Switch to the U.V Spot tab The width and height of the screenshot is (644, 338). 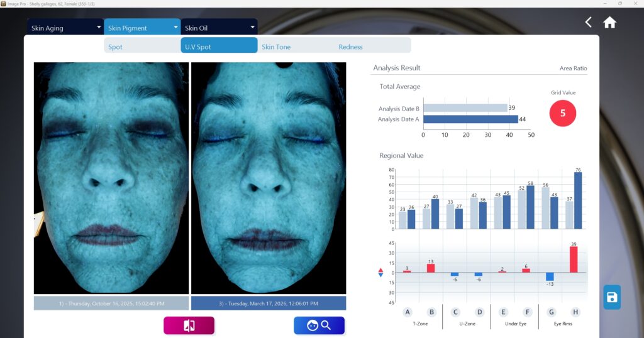tap(219, 45)
